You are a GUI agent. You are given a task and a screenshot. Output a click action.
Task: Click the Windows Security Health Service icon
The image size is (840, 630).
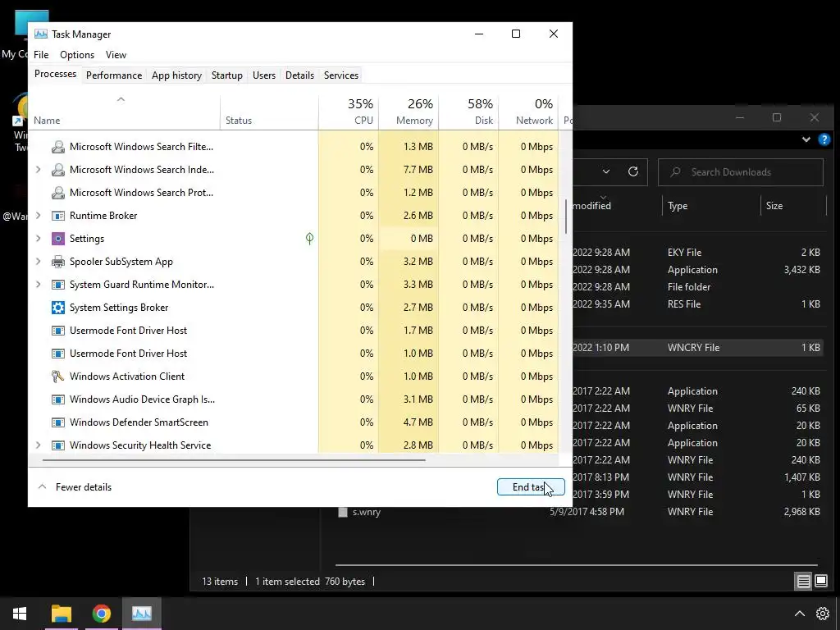tap(58, 445)
